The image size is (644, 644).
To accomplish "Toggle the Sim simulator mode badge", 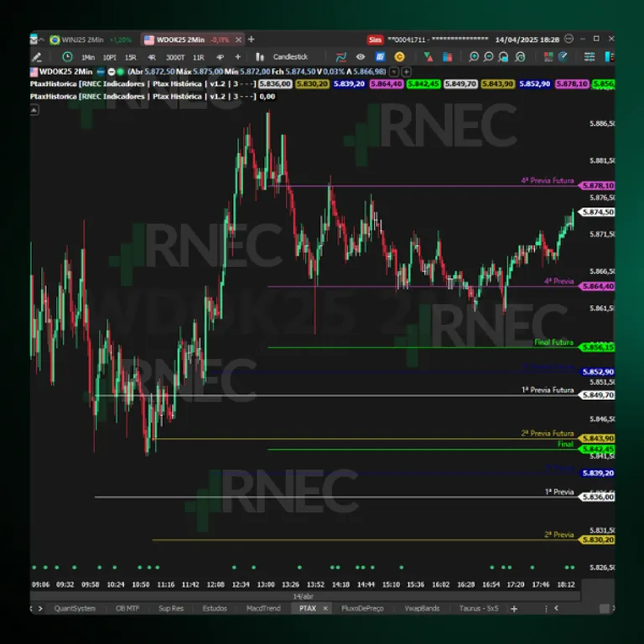I will click(375, 40).
